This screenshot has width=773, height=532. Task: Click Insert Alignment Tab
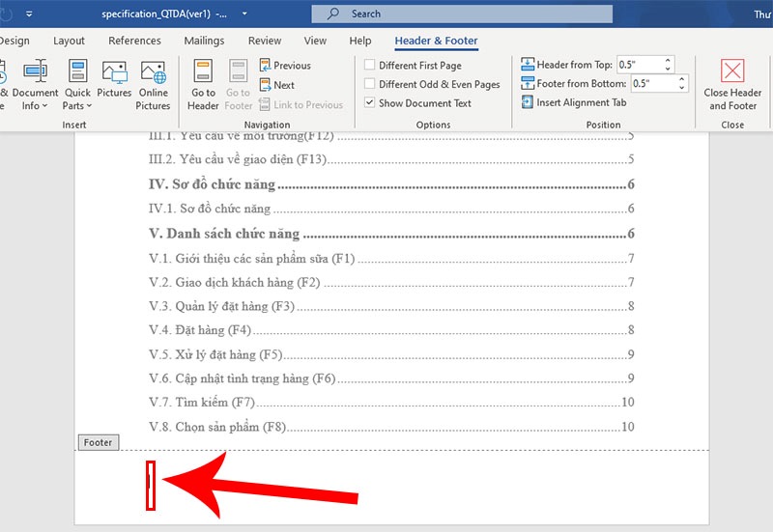574,102
